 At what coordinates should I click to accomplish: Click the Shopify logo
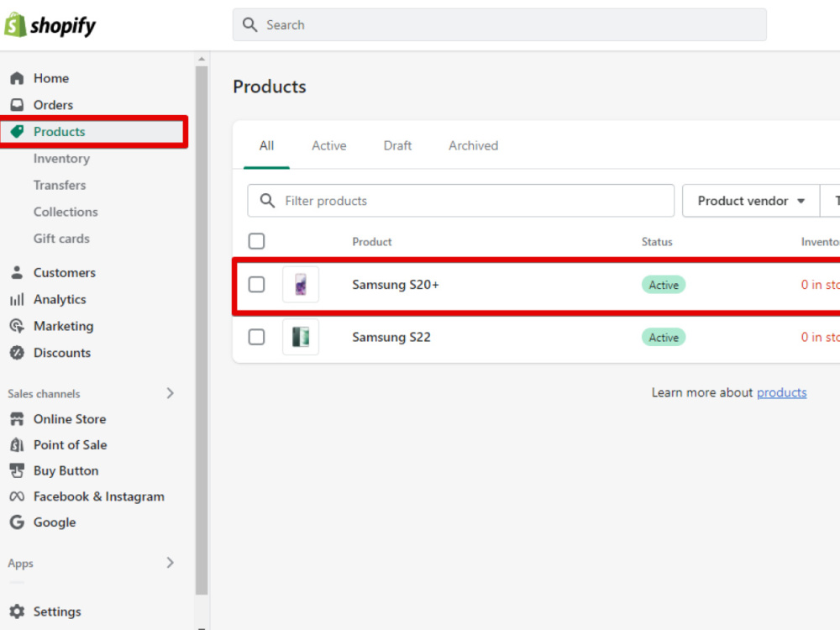pyautogui.click(x=50, y=25)
